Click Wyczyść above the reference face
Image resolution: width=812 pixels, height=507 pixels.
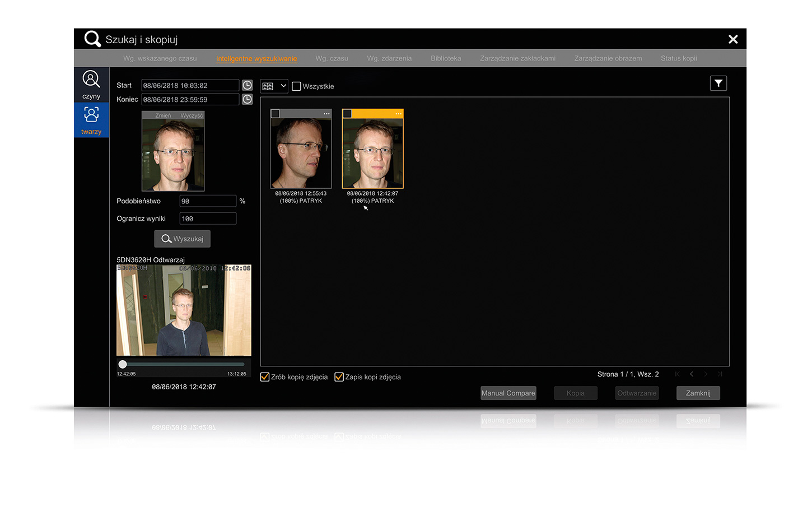click(x=192, y=115)
